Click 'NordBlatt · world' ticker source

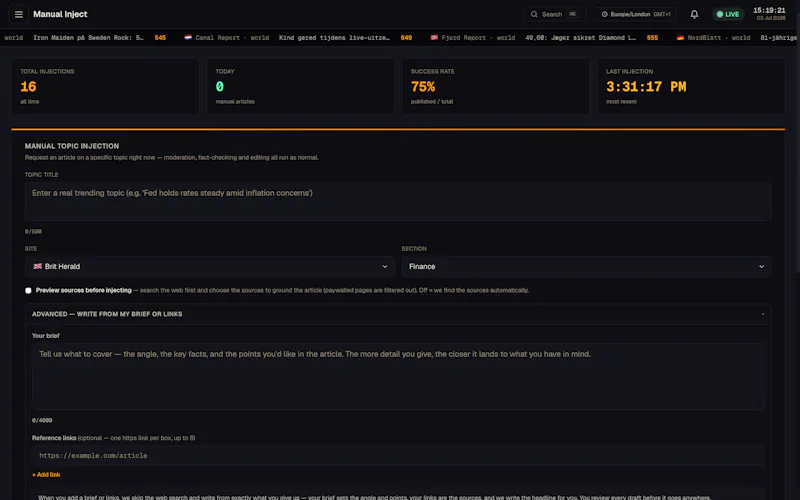[x=718, y=38]
